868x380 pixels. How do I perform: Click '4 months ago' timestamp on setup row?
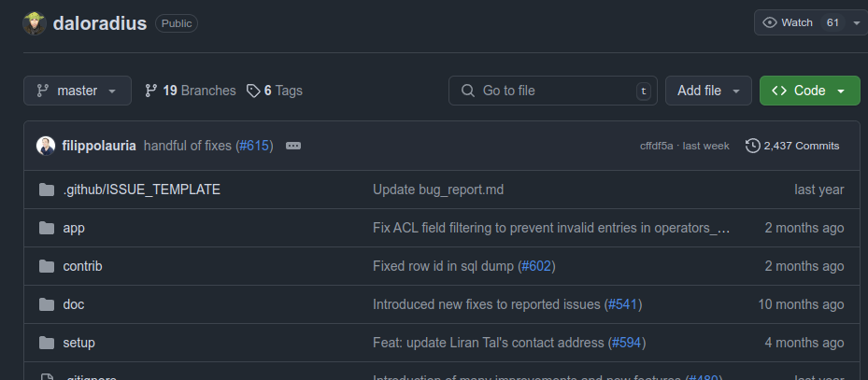[804, 343]
